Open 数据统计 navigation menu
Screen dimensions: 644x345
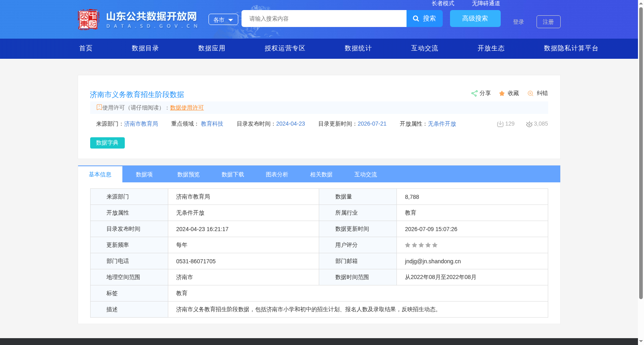pyautogui.click(x=358, y=48)
